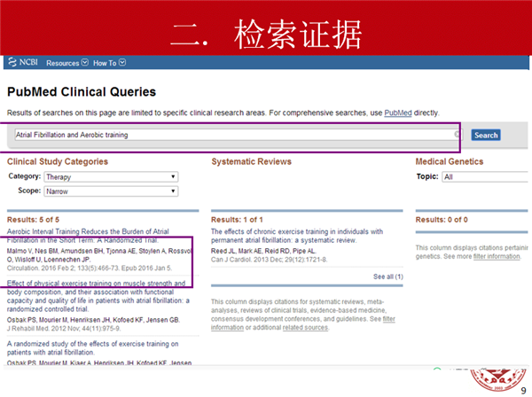Image resolution: width=532 pixels, height=397 pixels.
Task: Expand the How To dropdown arrow icon
Action: (122, 63)
